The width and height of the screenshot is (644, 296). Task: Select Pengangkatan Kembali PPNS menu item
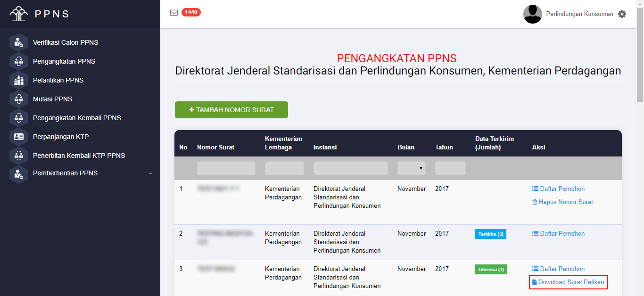tap(77, 118)
